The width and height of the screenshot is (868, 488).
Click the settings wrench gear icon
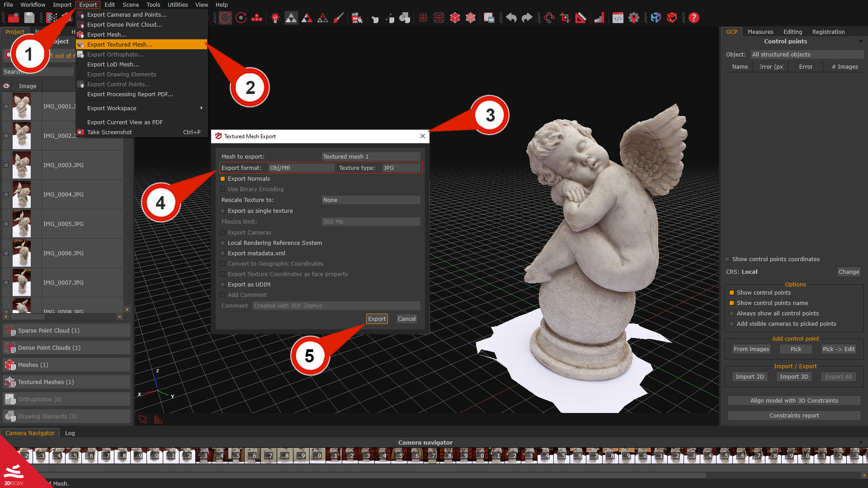[634, 18]
